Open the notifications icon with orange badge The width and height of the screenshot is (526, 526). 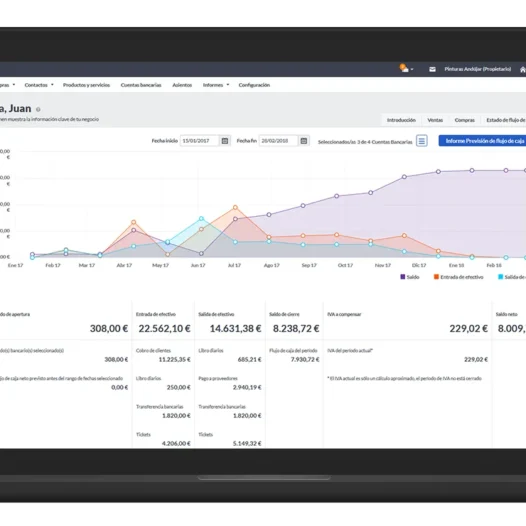click(404, 68)
